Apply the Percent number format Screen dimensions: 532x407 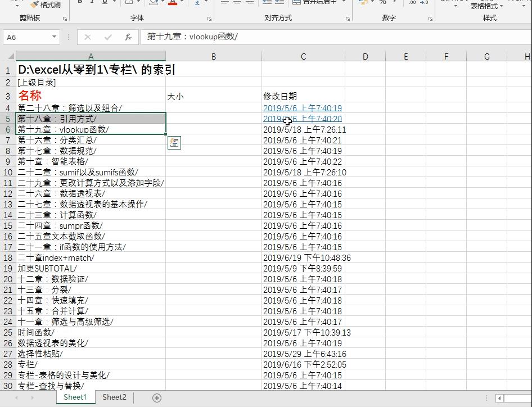(x=382, y=4)
